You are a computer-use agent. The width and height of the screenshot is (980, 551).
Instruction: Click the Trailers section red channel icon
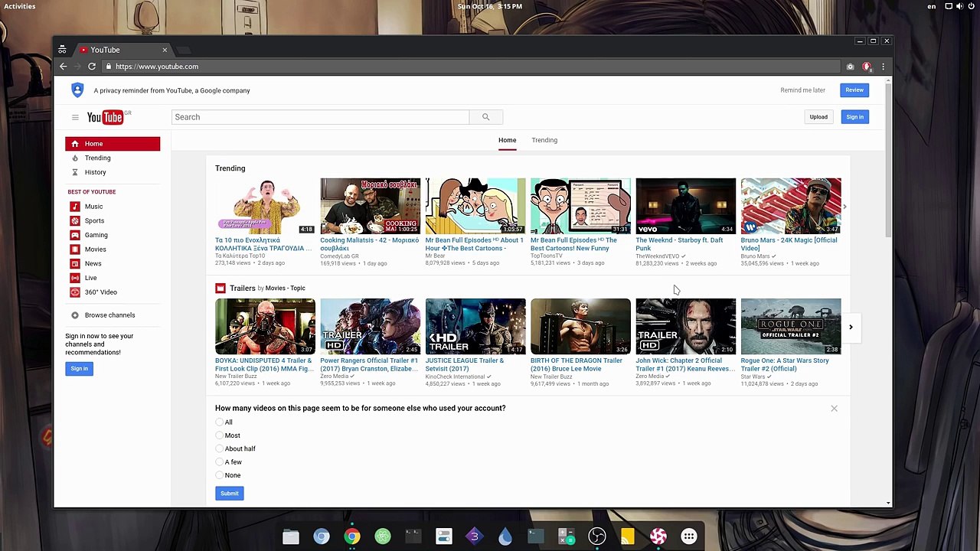click(220, 289)
